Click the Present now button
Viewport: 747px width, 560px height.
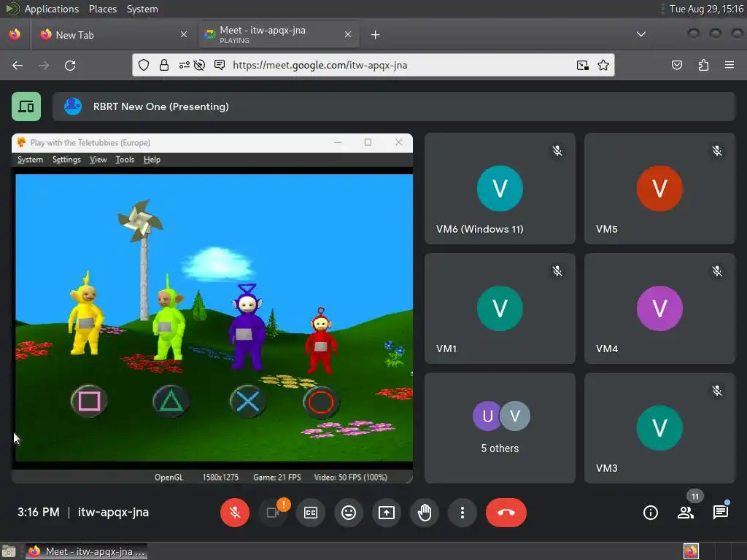coord(387,513)
